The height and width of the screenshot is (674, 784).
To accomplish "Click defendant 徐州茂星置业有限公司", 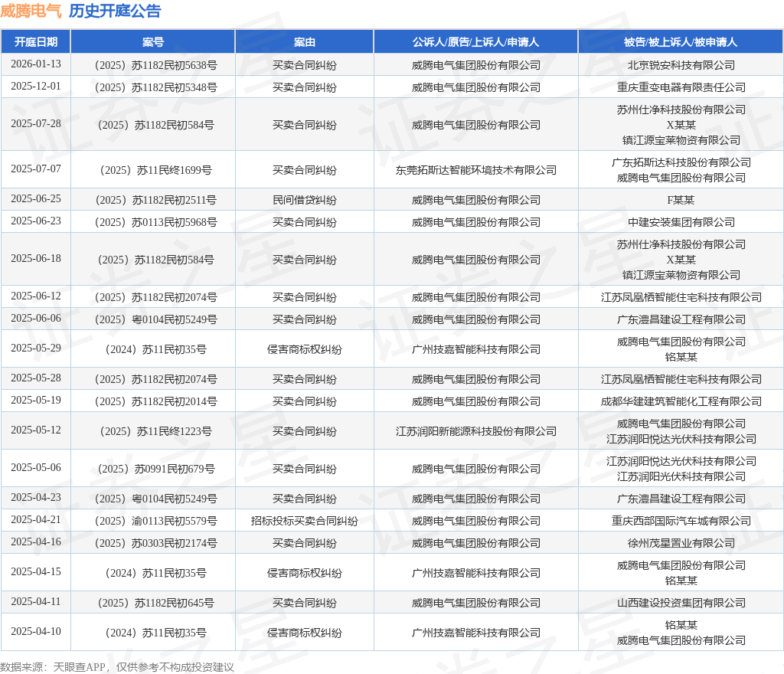I will [x=681, y=543].
